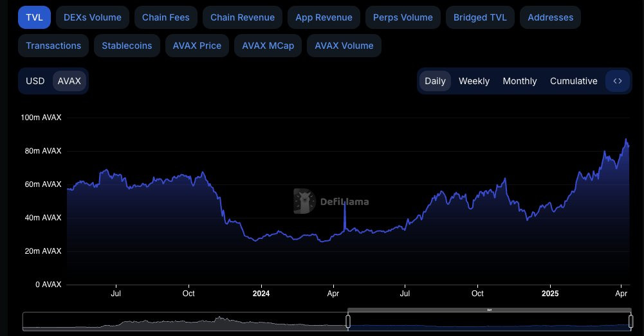Switch currency toggle to USD
The image size is (644, 336).
35,81
